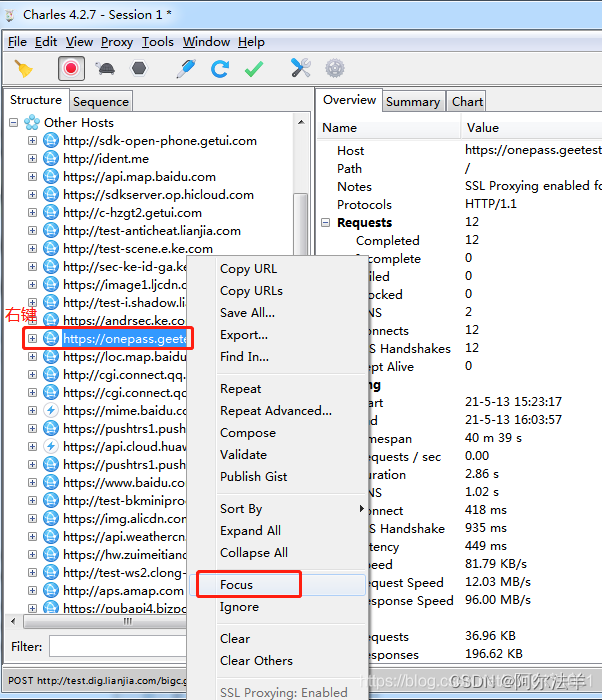Viewport: 602px width, 700px height.
Task: Click the Other Hosts group icon
Action: pos(32,122)
